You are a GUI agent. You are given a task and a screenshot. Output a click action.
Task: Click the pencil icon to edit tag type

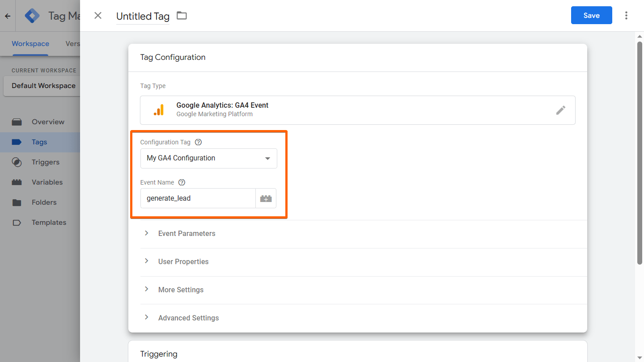pos(560,110)
